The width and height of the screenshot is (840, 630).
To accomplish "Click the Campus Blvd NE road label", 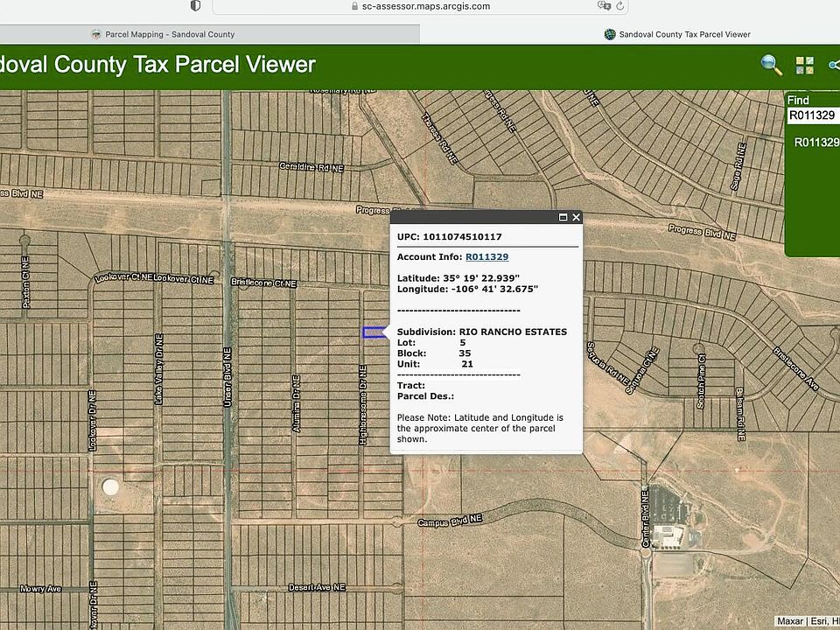I will click(450, 520).
